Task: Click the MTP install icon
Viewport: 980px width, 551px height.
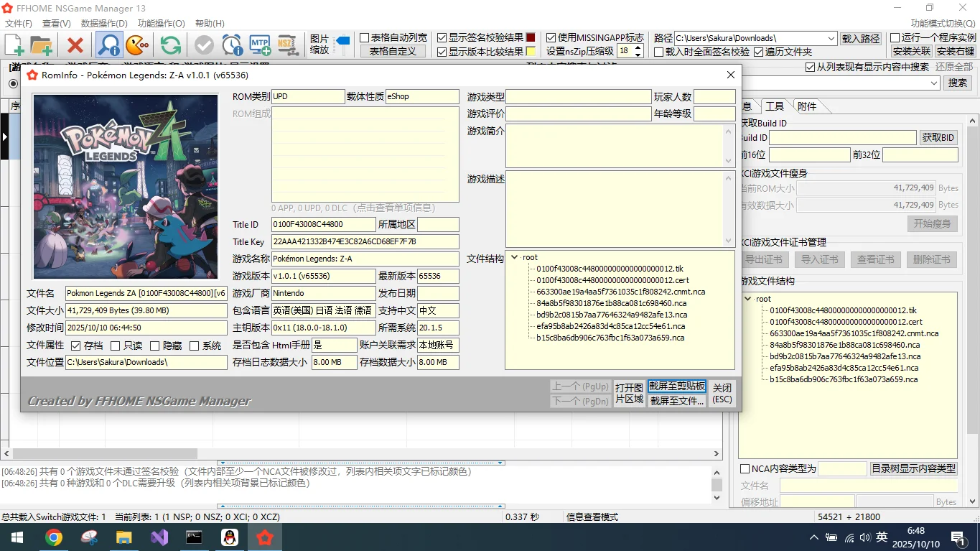Action: (x=260, y=45)
